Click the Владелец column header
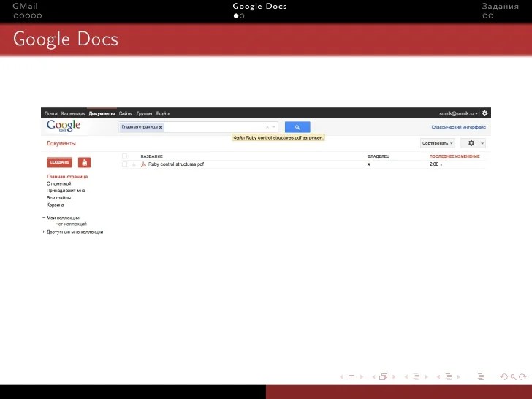This screenshot has width=532, height=399. [379, 156]
